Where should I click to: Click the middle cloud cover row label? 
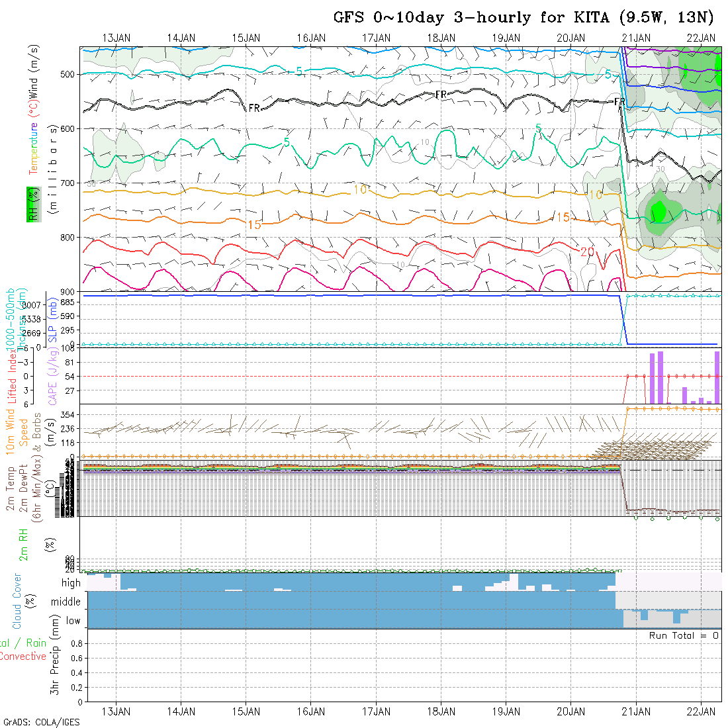[66, 602]
